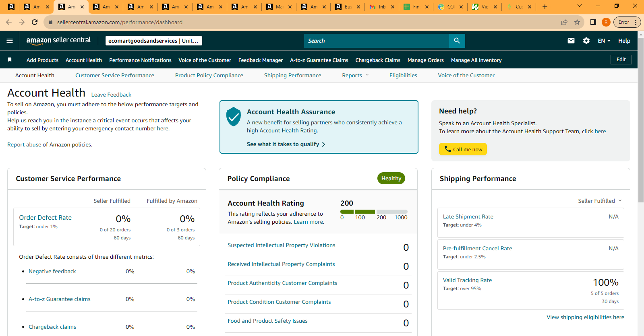Open the settings gear icon
The width and height of the screenshot is (644, 336).
click(586, 41)
